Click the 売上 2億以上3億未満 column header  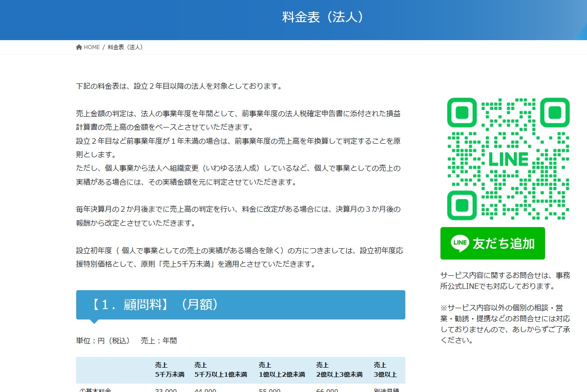click(339, 369)
